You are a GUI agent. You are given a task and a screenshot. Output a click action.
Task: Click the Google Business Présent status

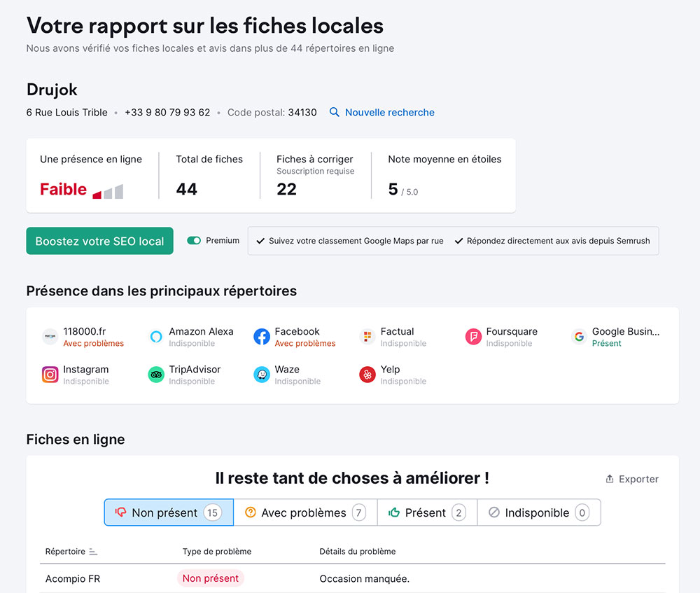click(606, 343)
